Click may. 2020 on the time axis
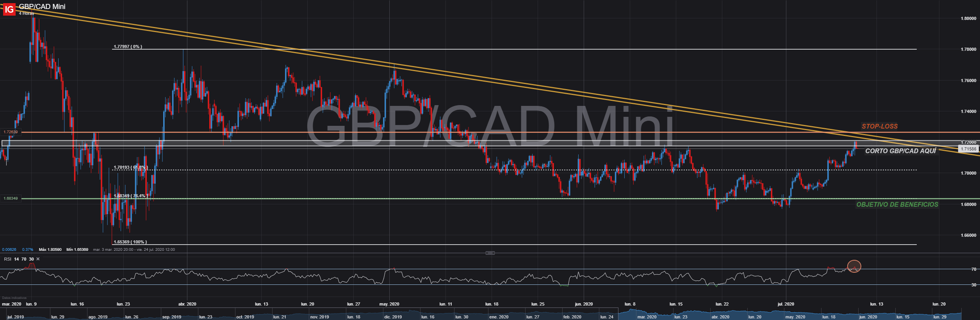Screen dimensions: 980x320 (x=389, y=304)
